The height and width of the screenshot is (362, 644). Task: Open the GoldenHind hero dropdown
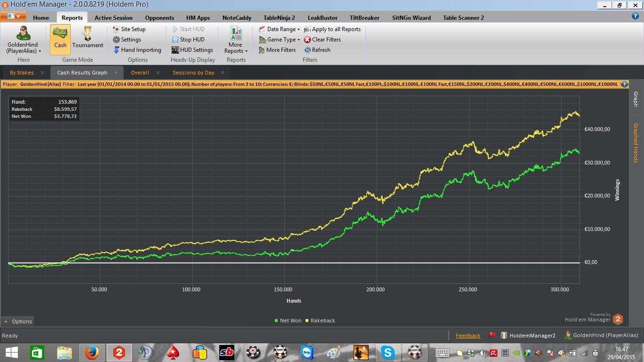pyautogui.click(x=23, y=40)
